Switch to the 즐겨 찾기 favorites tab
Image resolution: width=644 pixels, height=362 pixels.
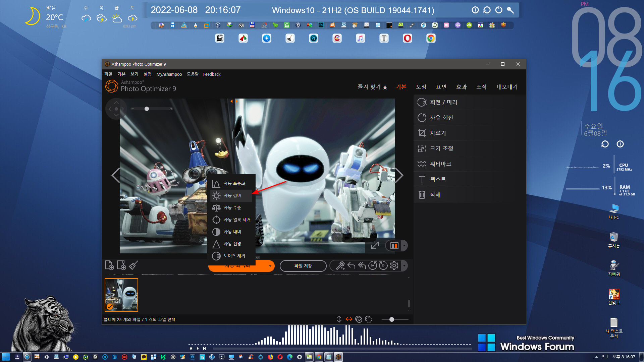(372, 87)
